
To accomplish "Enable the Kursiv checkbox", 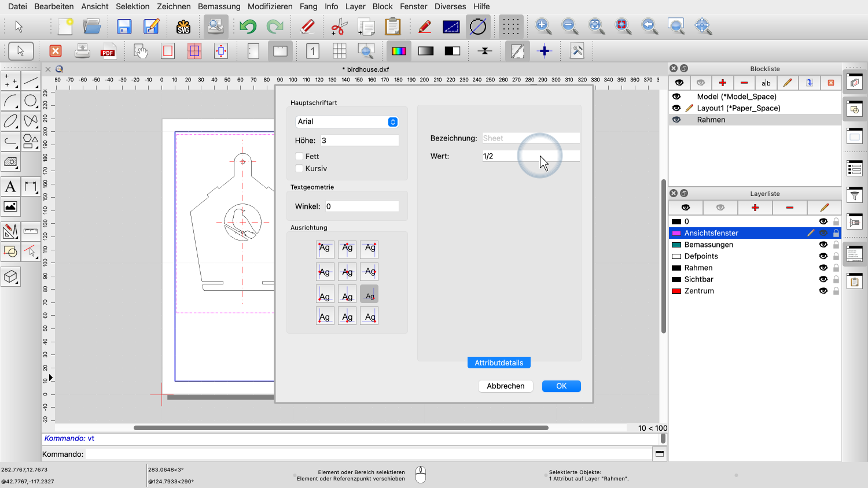I will 299,168.
